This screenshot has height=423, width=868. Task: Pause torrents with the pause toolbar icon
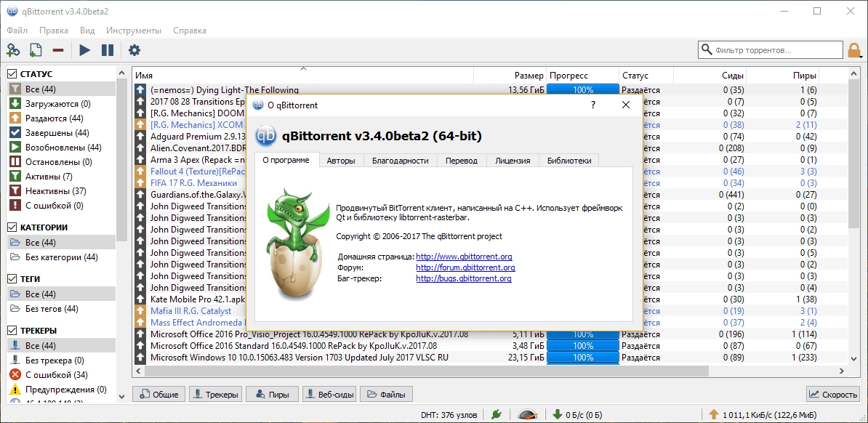(x=108, y=50)
